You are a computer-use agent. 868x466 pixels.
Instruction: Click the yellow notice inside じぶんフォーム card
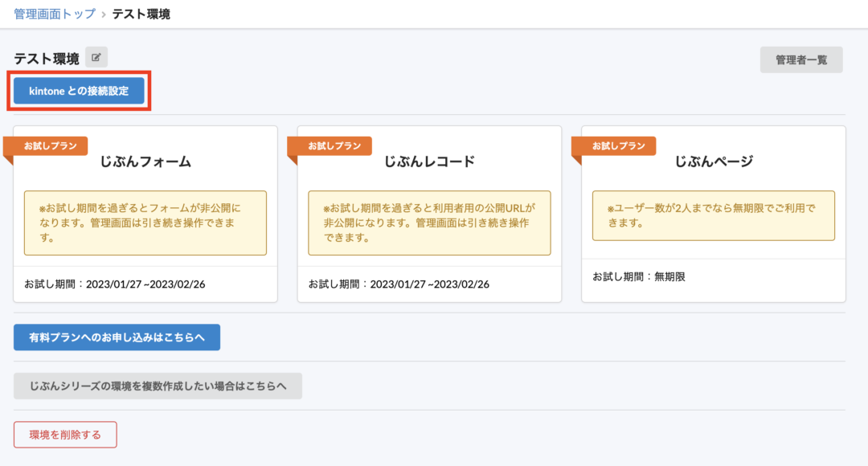(x=145, y=223)
